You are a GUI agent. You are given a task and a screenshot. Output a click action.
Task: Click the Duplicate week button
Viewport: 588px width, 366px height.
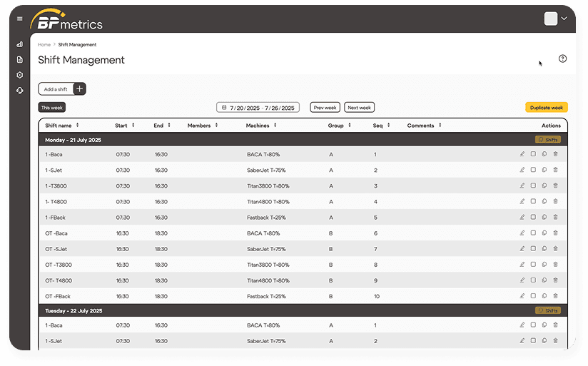click(x=547, y=108)
